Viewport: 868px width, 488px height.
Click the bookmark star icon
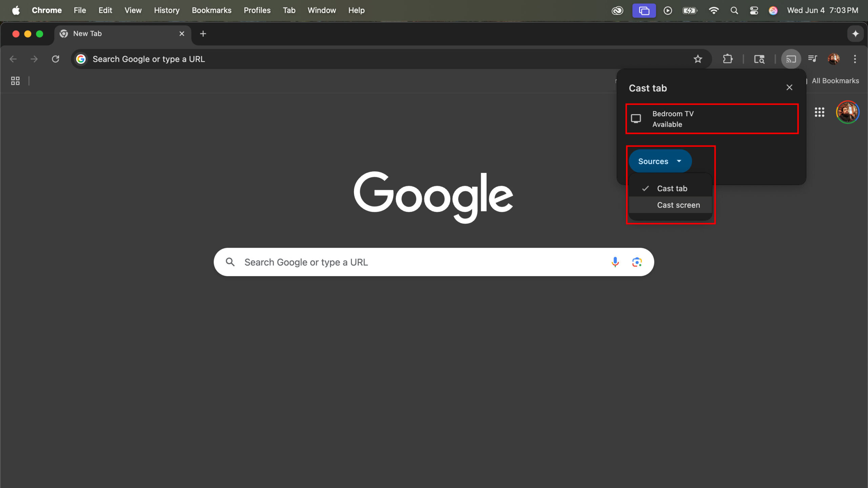point(697,59)
